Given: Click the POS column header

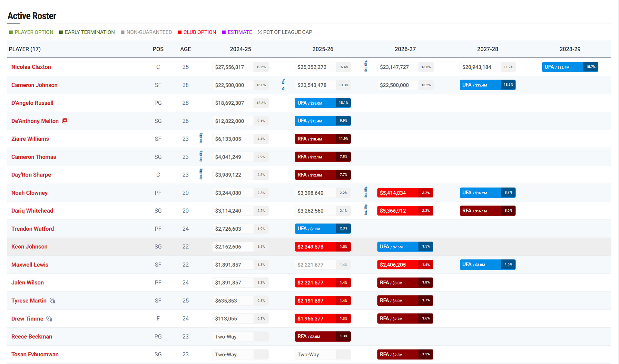Looking at the screenshot, I should (x=158, y=49).
